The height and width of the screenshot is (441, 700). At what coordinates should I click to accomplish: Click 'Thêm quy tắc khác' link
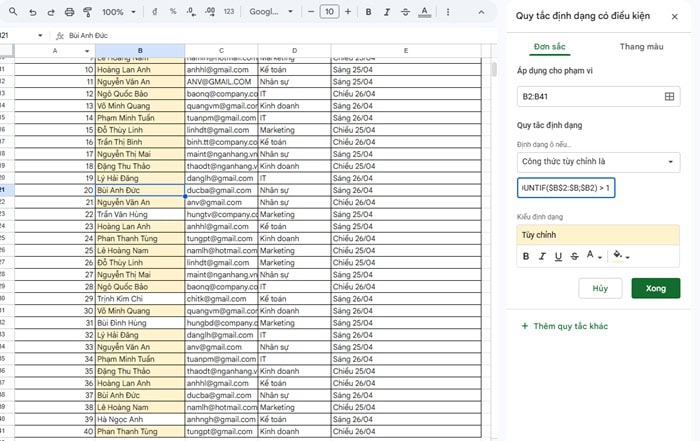(571, 327)
